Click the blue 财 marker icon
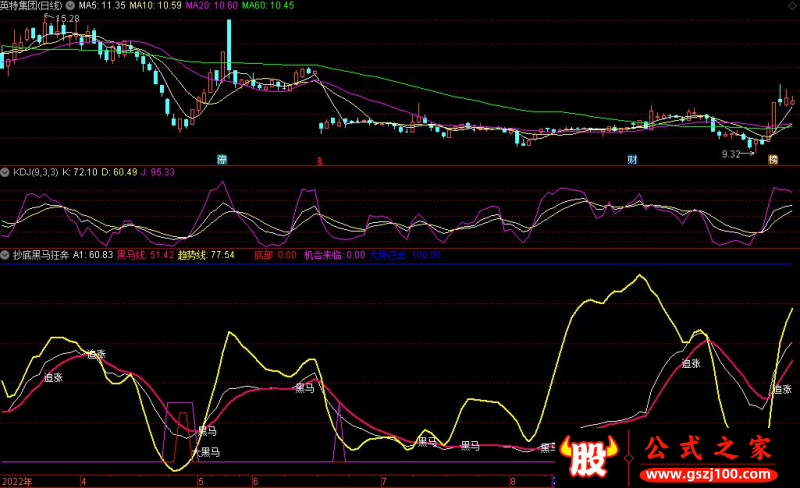The width and height of the screenshot is (800, 488). pyautogui.click(x=633, y=159)
